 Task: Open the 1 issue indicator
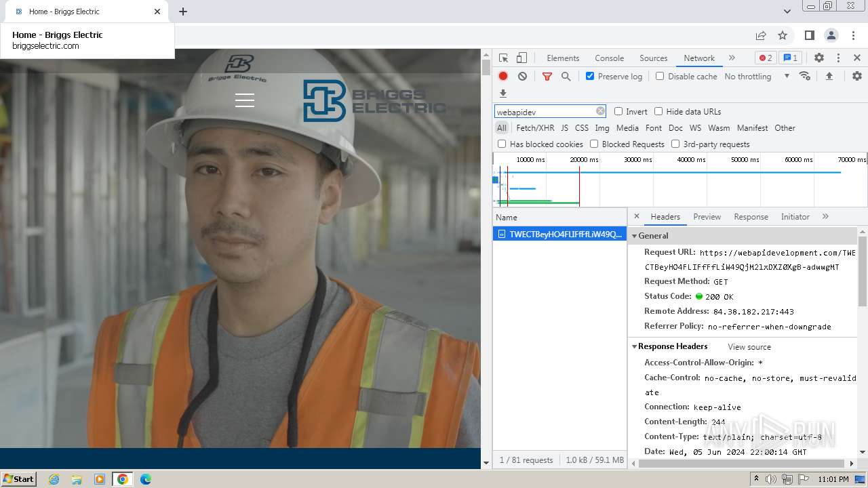[789, 58]
